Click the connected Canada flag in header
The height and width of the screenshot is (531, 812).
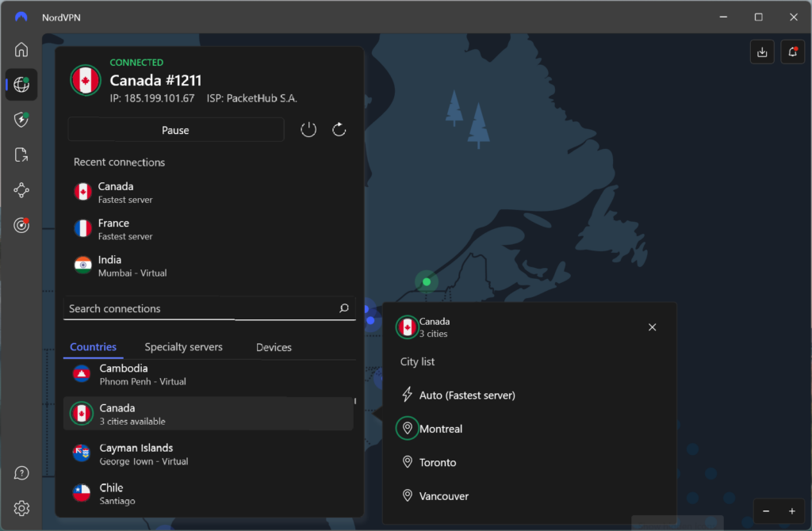point(86,80)
